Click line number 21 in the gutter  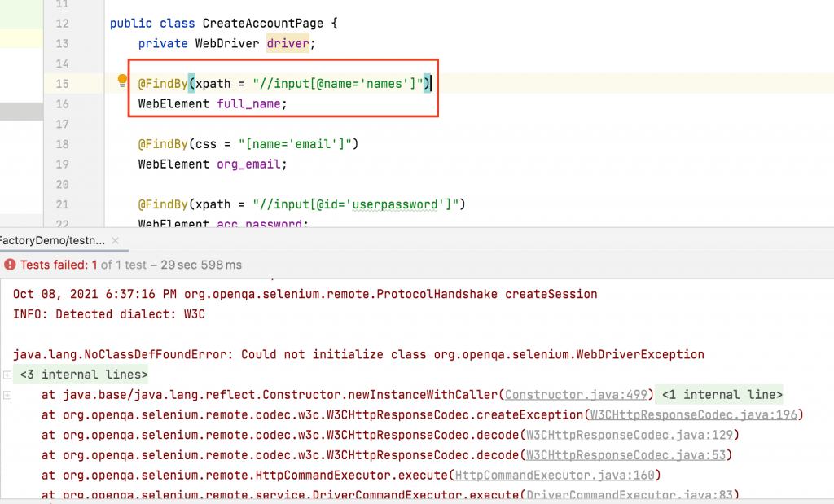(x=62, y=204)
